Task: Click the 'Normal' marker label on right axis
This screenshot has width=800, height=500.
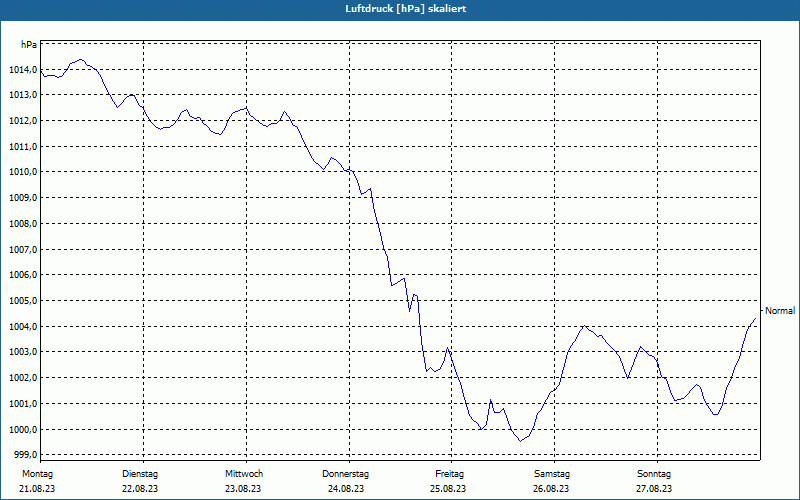Action: point(780,311)
